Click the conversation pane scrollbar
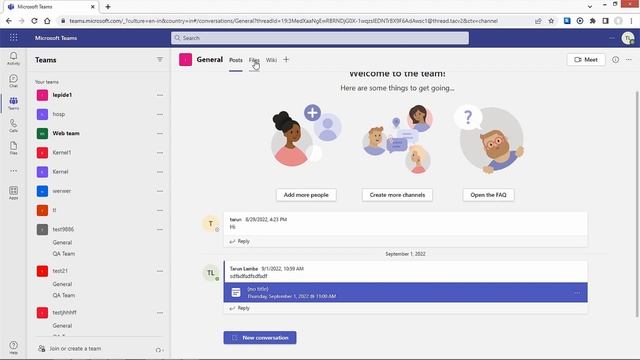The image size is (640, 360). [637, 204]
